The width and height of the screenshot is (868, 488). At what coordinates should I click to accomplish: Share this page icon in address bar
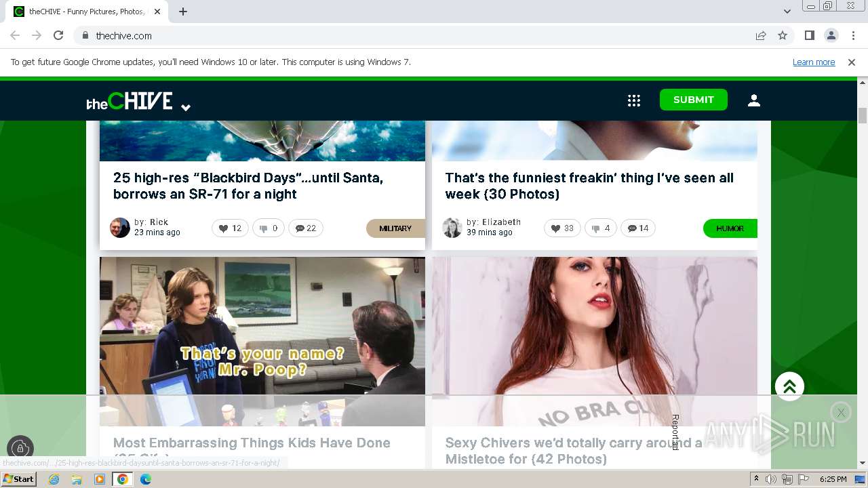pos(761,35)
